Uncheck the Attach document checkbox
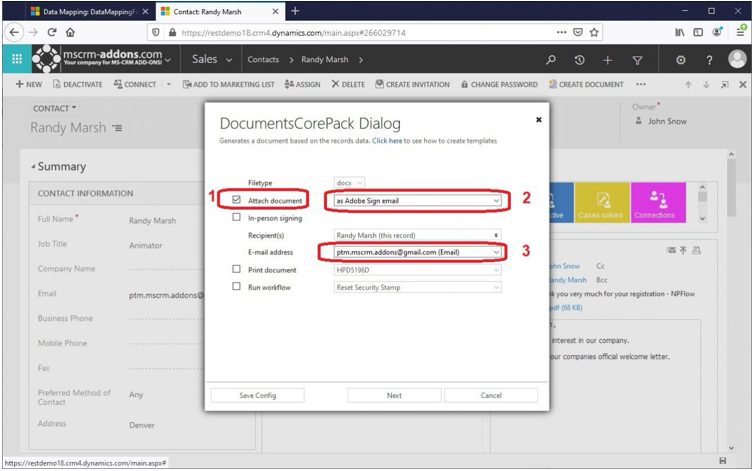The width and height of the screenshot is (753, 471). (236, 200)
